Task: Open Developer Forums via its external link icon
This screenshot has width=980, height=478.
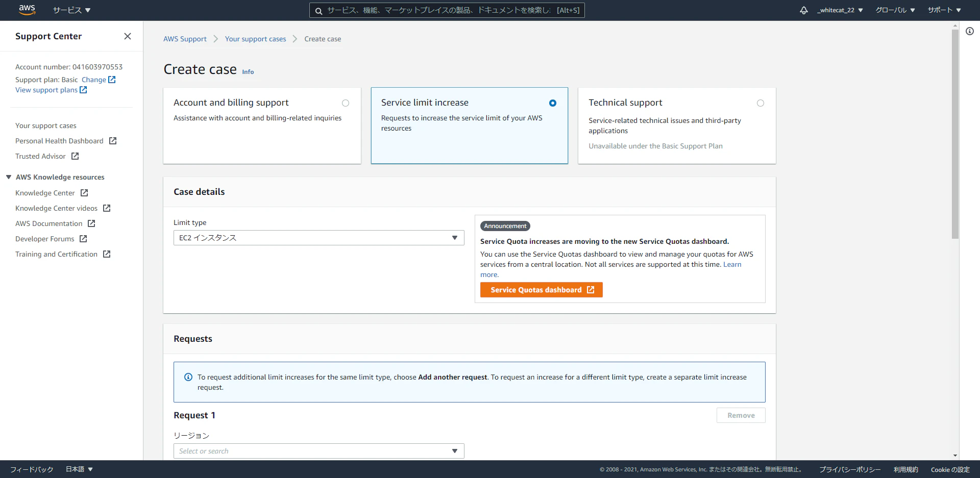Action: [x=84, y=239]
